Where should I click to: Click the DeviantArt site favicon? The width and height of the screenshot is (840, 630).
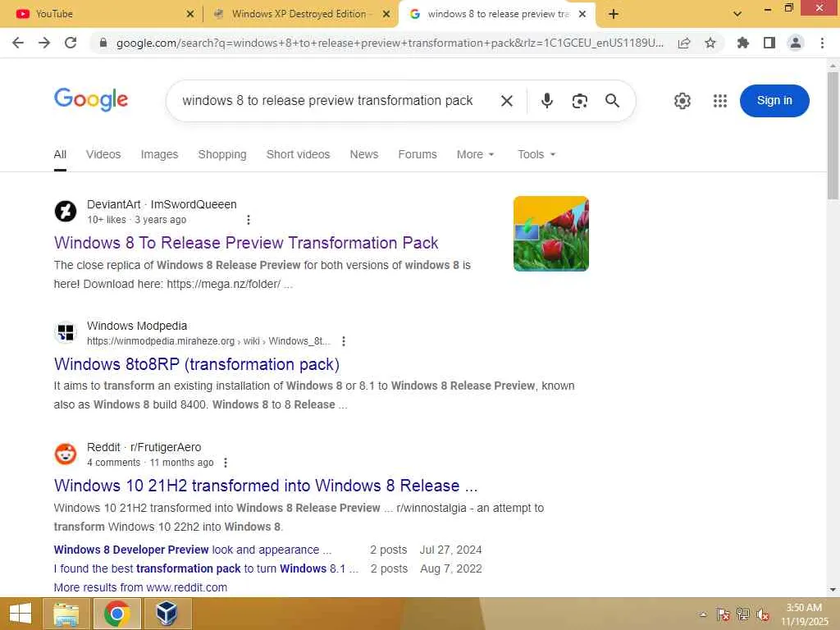click(66, 211)
